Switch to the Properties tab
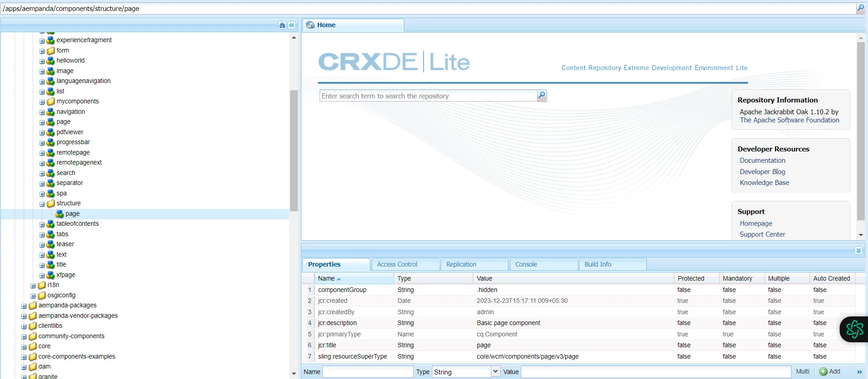 336,264
